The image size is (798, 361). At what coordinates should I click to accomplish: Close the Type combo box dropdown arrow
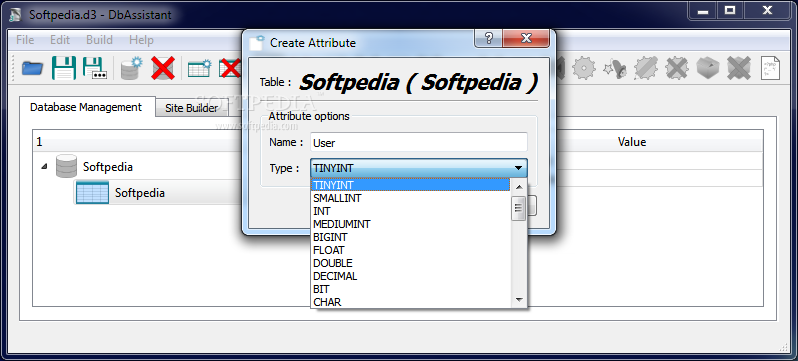[x=518, y=168]
